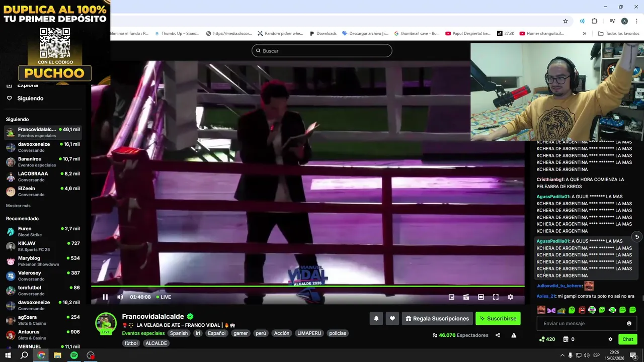Image resolution: width=644 pixels, height=362 pixels.
Task: Click Julioxwild_tu_kchero username in chat
Action: [559, 286]
